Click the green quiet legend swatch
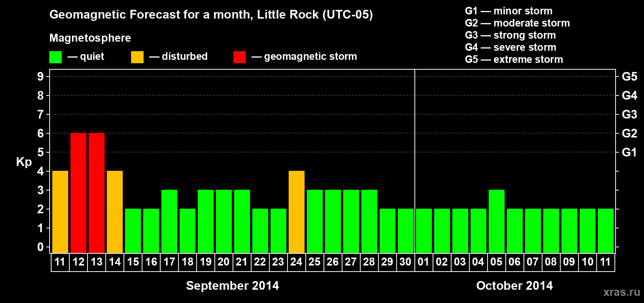This screenshot has width=644, height=303. click(x=55, y=57)
